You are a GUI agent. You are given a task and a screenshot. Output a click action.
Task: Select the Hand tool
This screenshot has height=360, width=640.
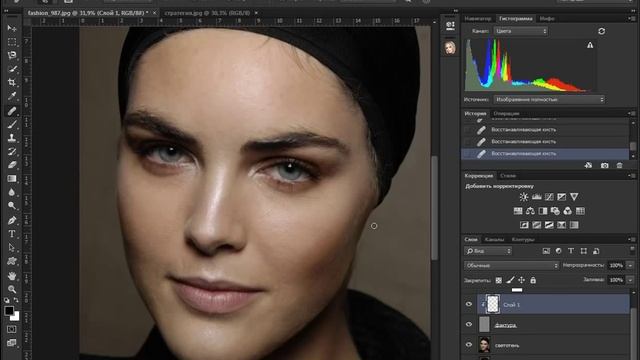tap(12, 276)
